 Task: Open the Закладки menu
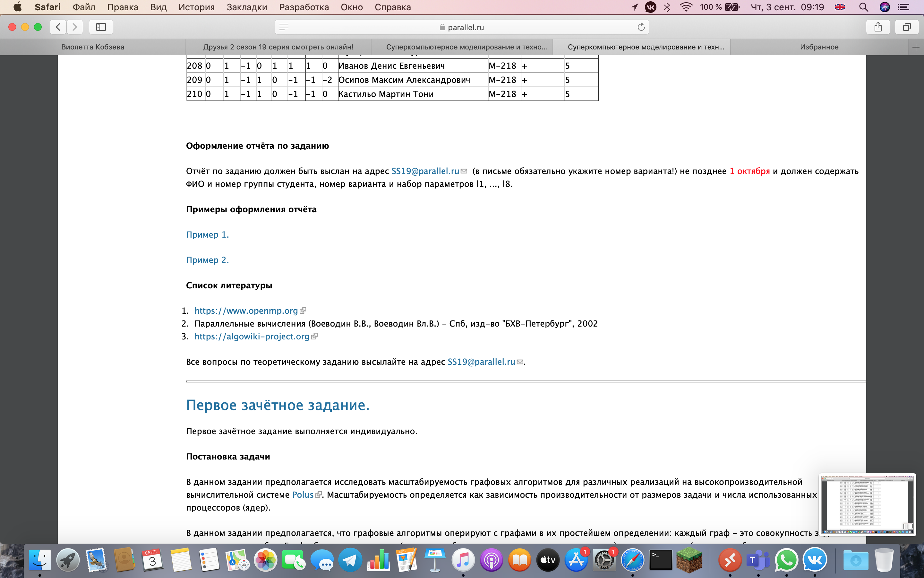[247, 7]
